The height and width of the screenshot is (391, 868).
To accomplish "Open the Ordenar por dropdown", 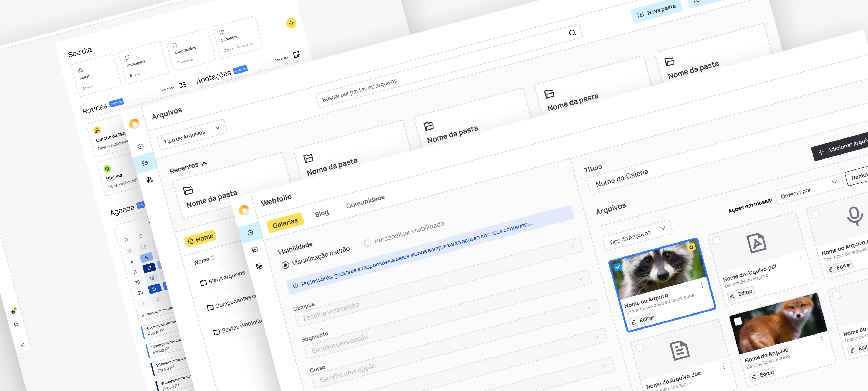I will (809, 189).
